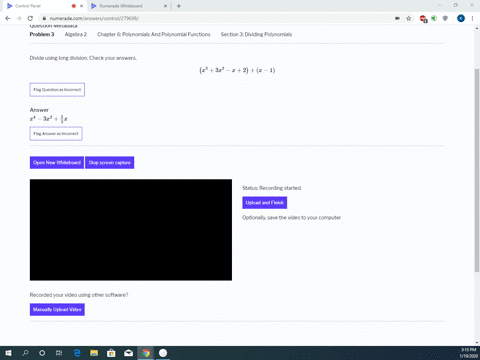Viewport: 480px width, 360px height.
Task: Open the green speaker extension icon
Action: (x=434, y=18)
